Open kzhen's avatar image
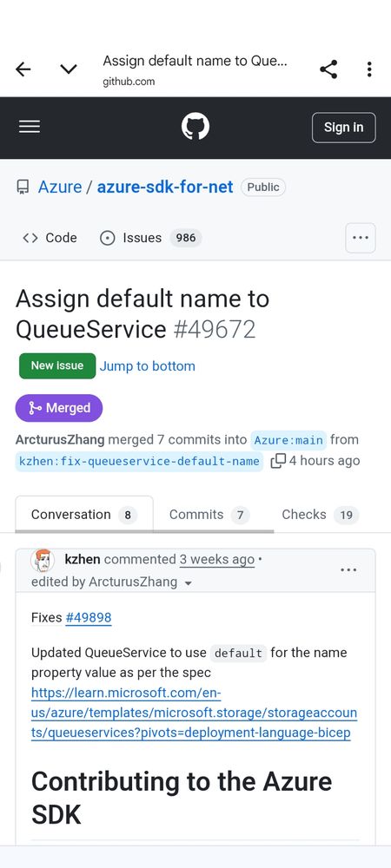 coord(43,560)
